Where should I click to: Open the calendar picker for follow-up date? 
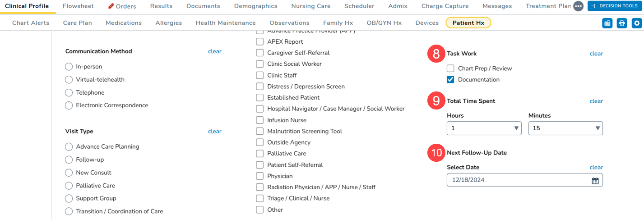pyautogui.click(x=595, y=181)
